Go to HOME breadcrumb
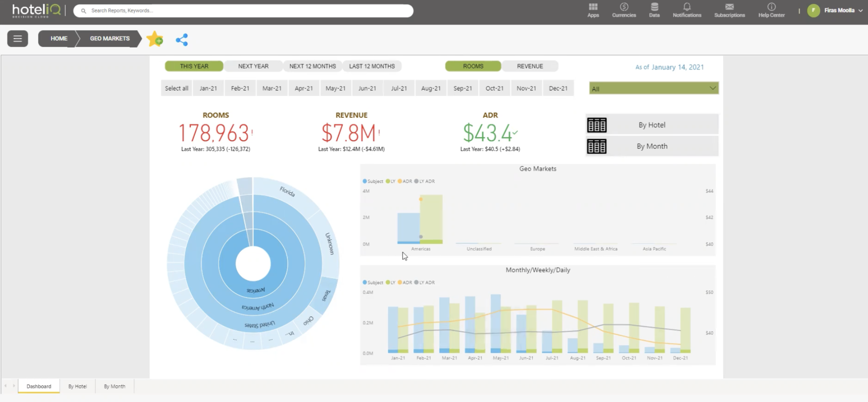 click(59, 39)
